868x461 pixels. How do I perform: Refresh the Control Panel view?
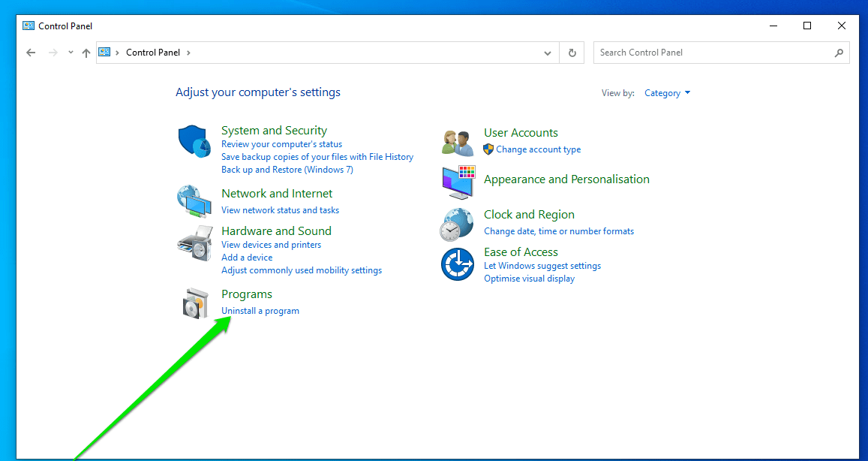[x=572, y=53]
